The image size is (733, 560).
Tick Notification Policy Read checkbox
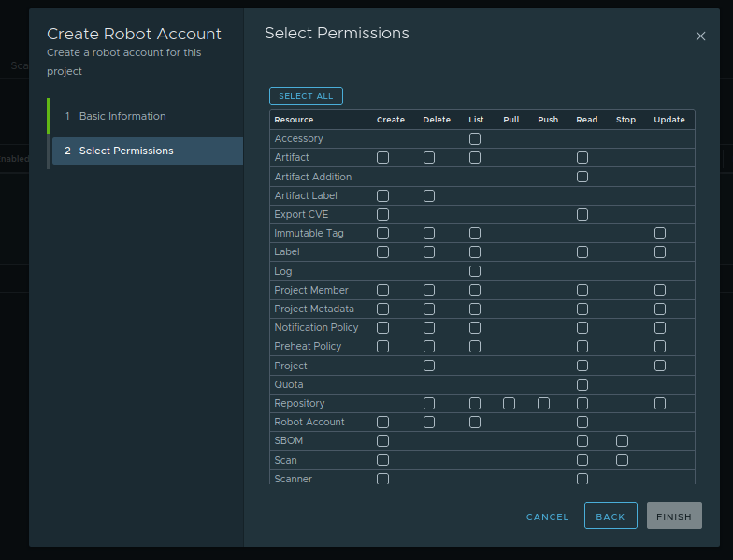[x=582, y=327]
